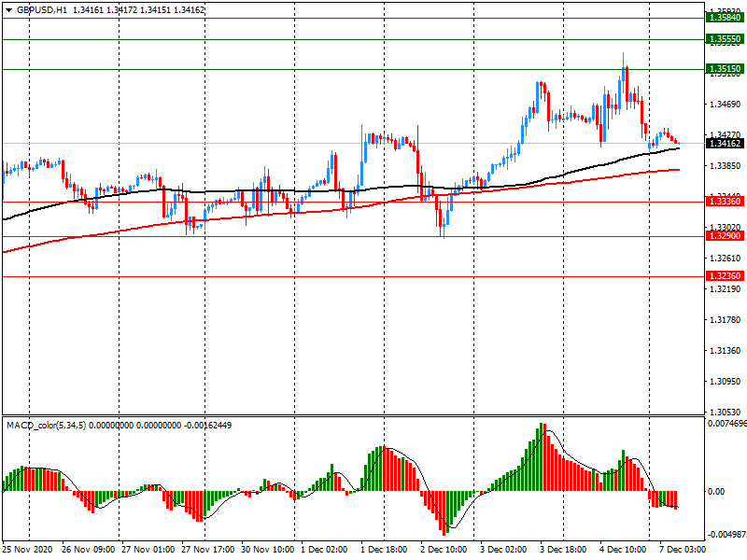Screen dimensions: 747x560
Task: Select the red 1.33360 support label
Action: point(726,202)
